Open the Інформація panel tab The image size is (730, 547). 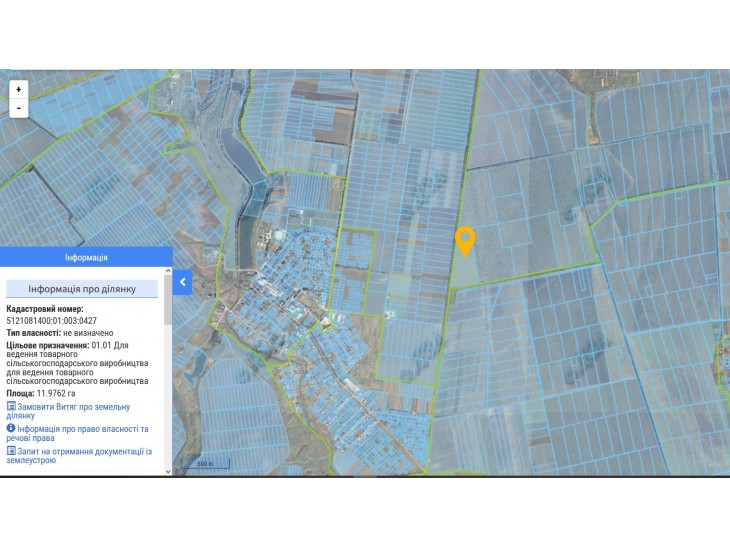pos(86,257)
